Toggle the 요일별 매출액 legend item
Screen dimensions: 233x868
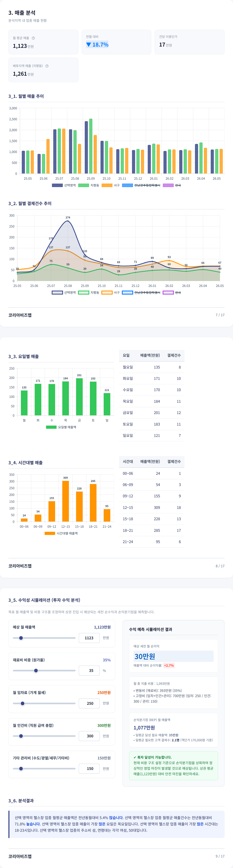[x=61, y=427]
